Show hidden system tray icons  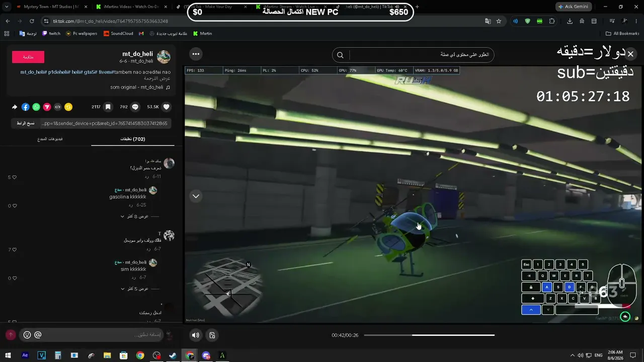click(x=572, y=355)
